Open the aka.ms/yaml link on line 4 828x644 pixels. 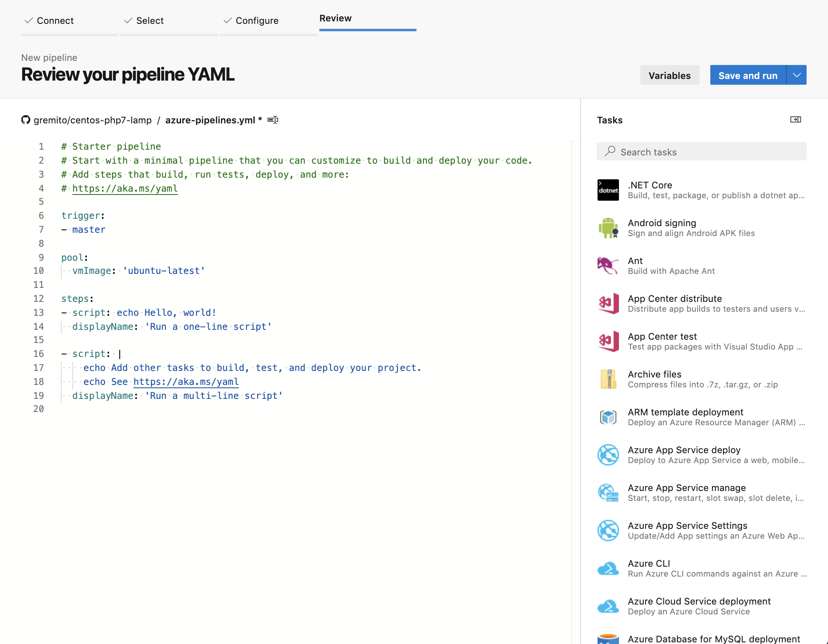[x=125, y=188]
